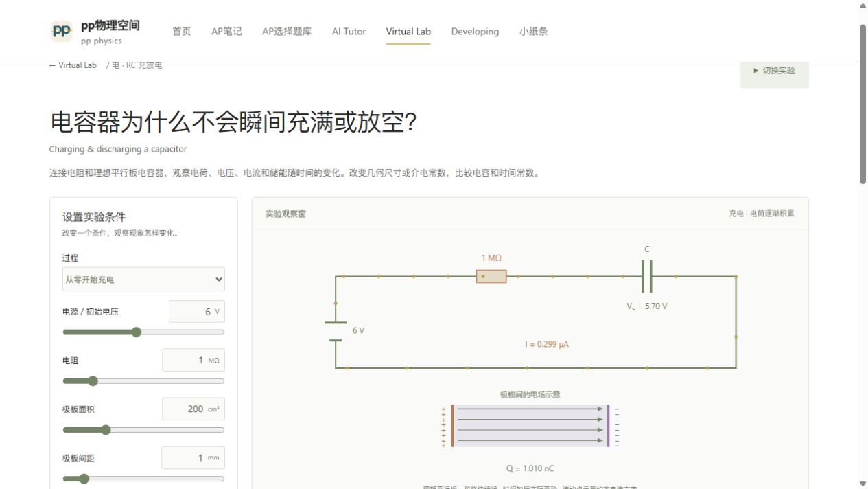Viewport: 868px width, 489px height.
Task: Open the 小纸条 nav item
Action: click(x=533, y=32)
